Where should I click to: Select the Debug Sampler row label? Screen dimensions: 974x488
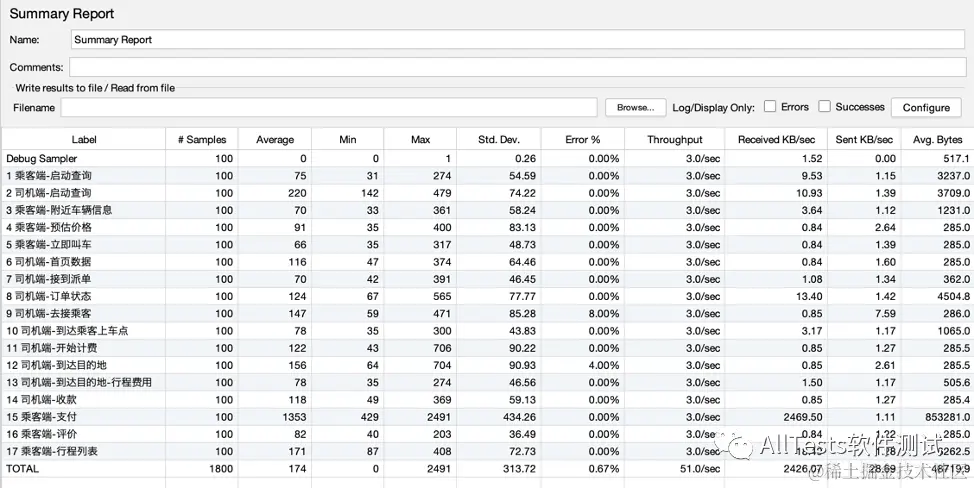click(42, 159)
